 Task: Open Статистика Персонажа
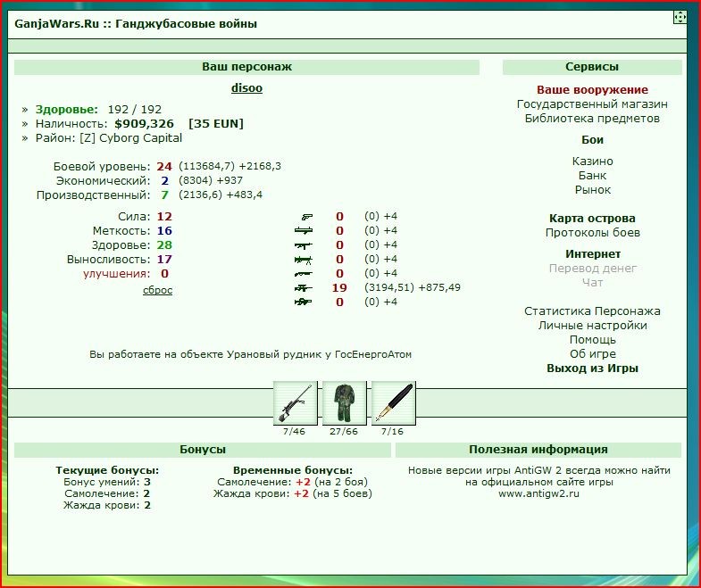592,311
